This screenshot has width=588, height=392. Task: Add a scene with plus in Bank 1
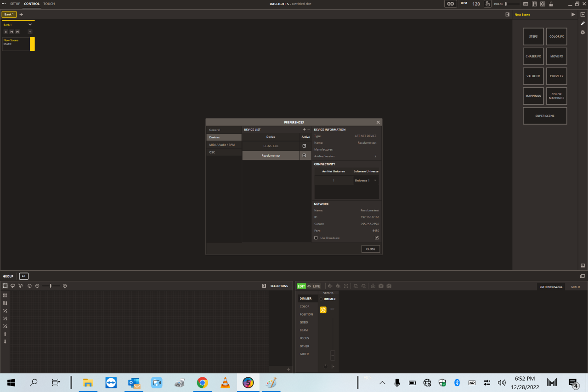click(x=30, y=31)
